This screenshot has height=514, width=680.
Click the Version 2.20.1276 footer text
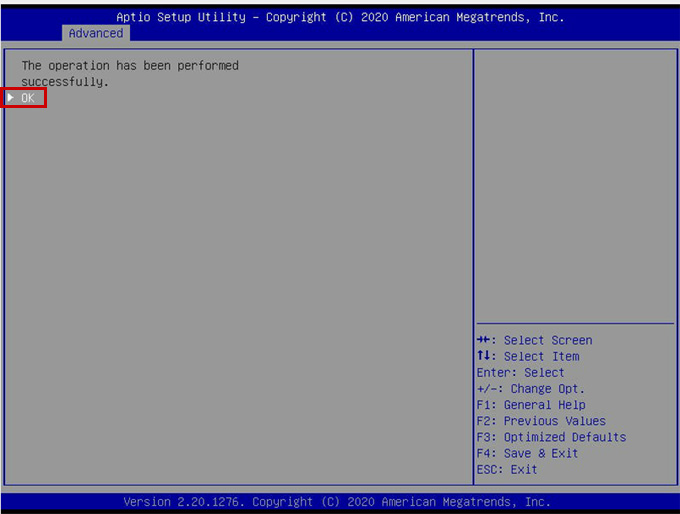pyautogui.click(x=337, y=501)
